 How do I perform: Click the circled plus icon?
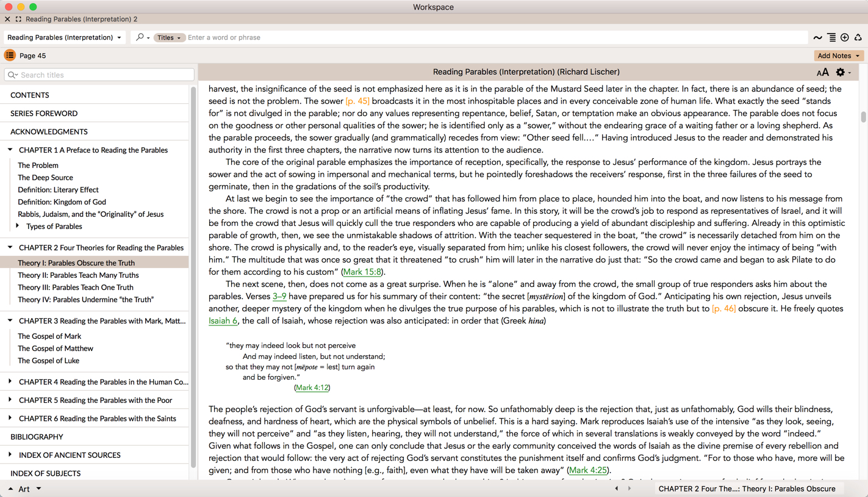pyautogui.click(x=845, y=38)
